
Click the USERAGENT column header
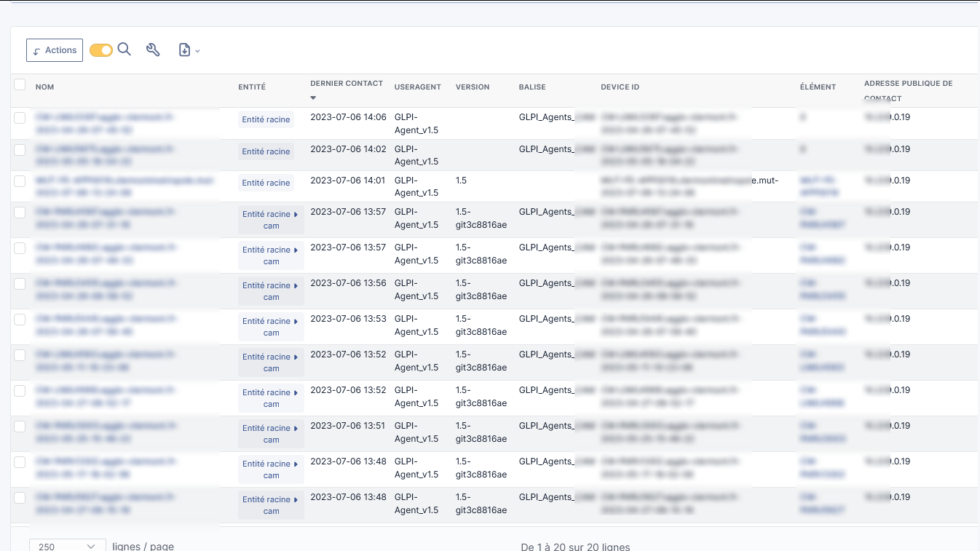tap(417, 87)
